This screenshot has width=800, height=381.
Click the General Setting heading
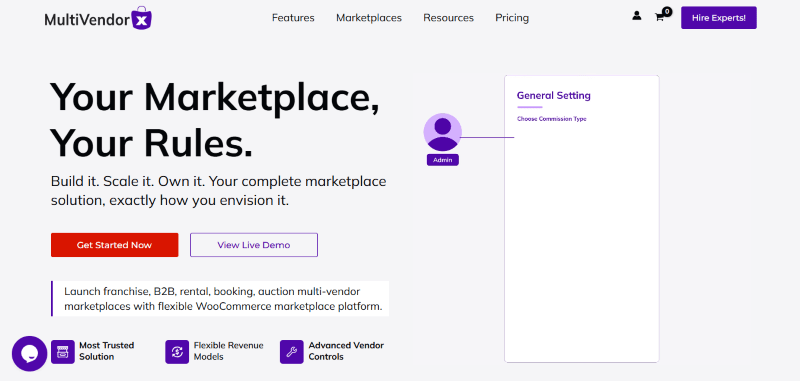(x=554, y=95)
